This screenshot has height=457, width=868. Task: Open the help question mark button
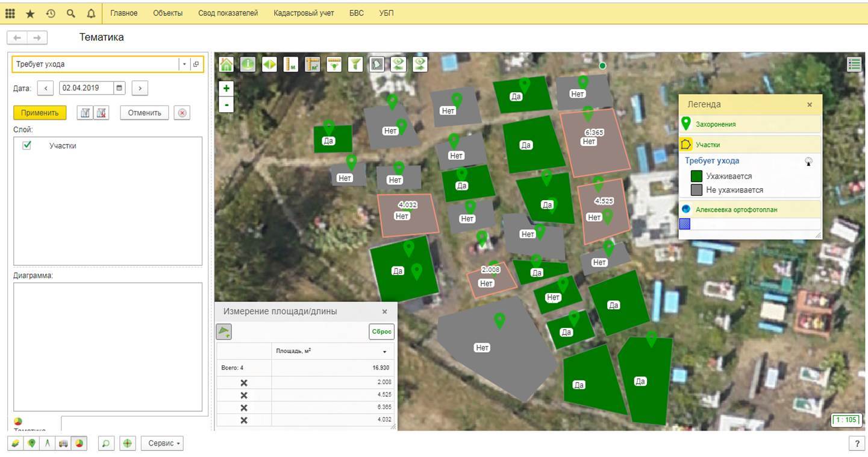coord(857,444)
